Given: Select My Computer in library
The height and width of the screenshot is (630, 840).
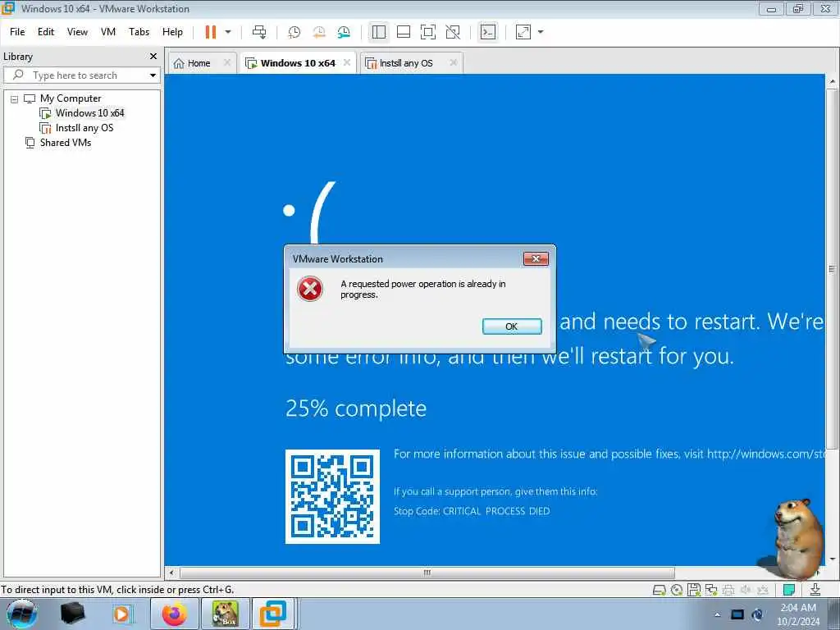Looking at the screenshot, I should (71, 98).
